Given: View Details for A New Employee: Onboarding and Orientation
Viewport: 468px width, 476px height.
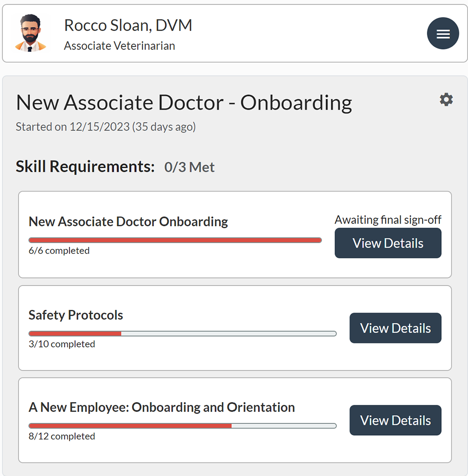Looking at the screenshot, I should 395,420.
